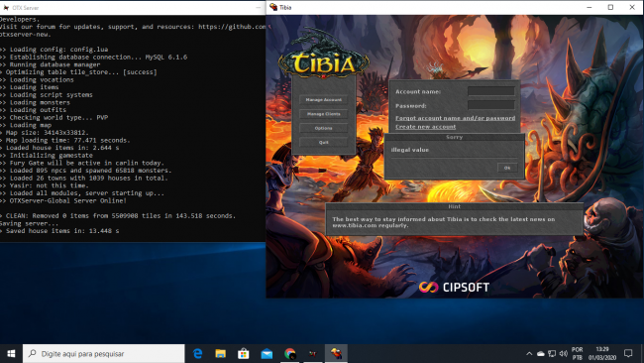Screen dimensions: 644x363
Task: Open the clock showing 13:29
Action: pyautogui.click(x=602, y=353)
